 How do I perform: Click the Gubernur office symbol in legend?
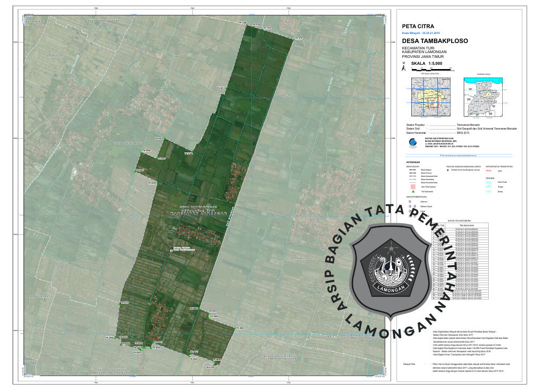[410, 201]
